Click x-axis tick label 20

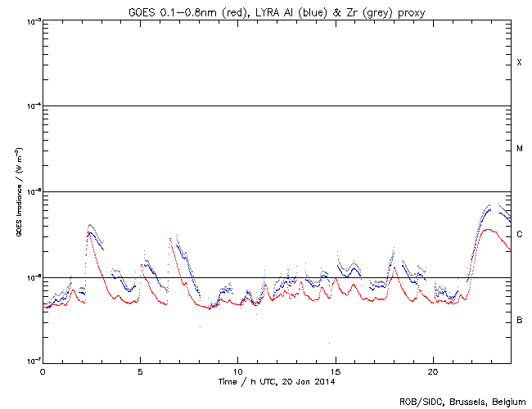pyautogui.click(x=432, y=371)
